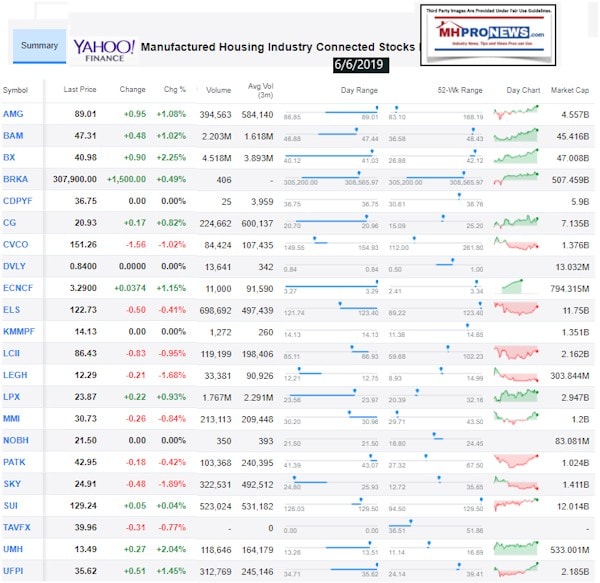Open the LPX ticker link

pyautogui.click(x=11, y=397)
